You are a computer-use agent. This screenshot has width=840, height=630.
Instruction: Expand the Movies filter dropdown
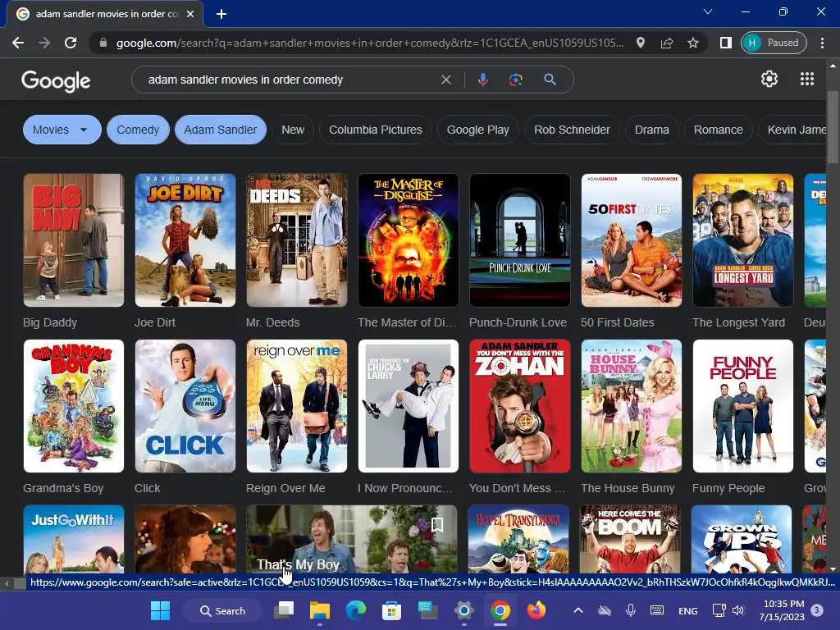(x=62, y=130)
